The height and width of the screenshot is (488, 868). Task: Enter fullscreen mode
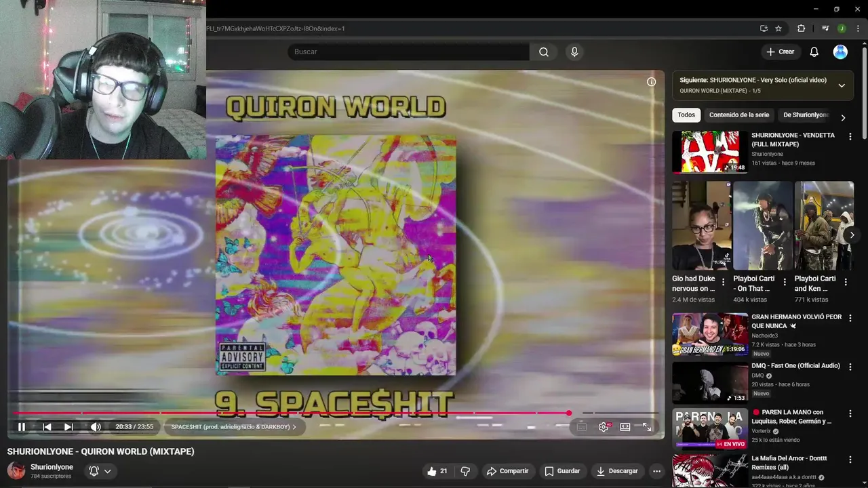pos(647,427)
